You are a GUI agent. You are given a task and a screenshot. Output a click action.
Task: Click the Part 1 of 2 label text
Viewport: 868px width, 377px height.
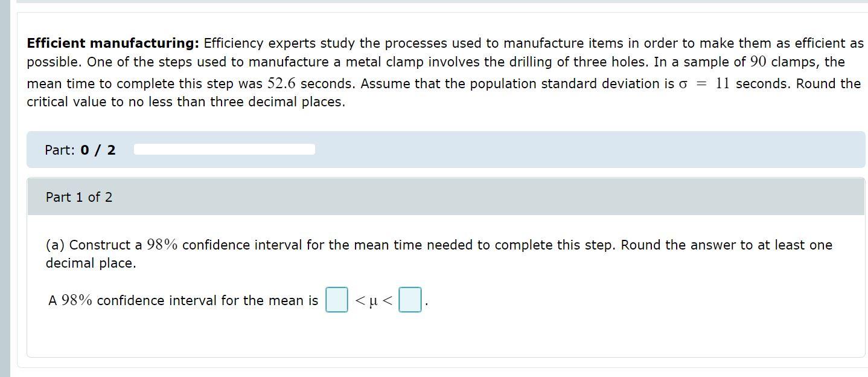[x=78, y=197]
